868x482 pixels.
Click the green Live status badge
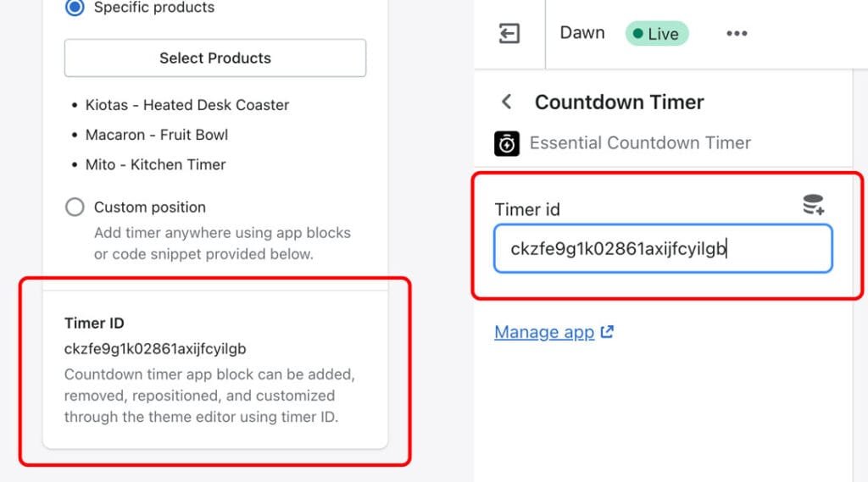[x=657, y=34]
